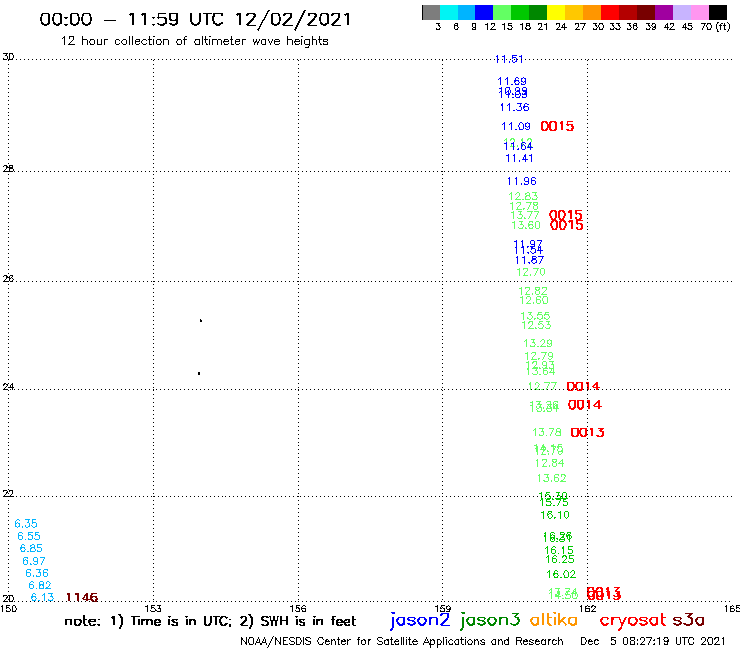Viewport: 740px width, 650px height.
Task: Click the jason3 legend label
Action: (x=490, y=620)
